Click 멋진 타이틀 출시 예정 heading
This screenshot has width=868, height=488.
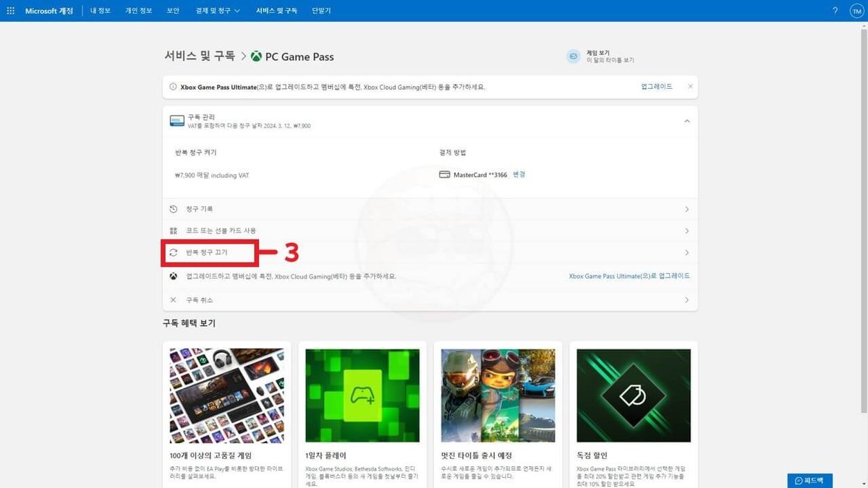[476, 455]
